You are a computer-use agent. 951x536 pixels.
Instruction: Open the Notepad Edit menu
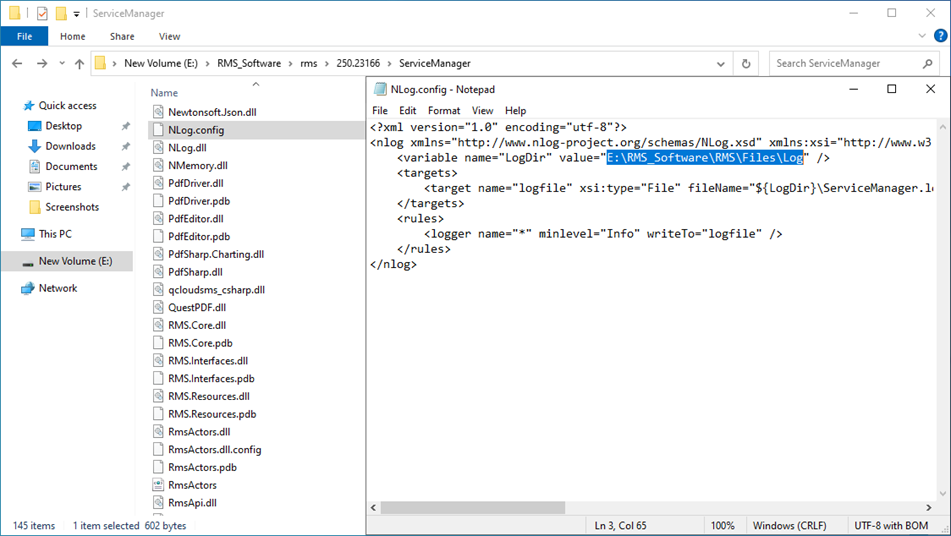click(408, 110)
